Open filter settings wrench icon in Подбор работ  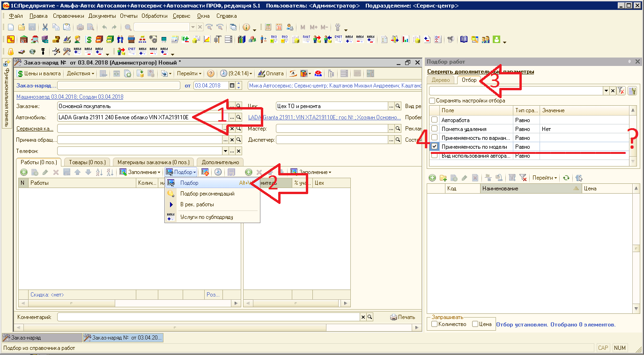[x=632, y=91]
